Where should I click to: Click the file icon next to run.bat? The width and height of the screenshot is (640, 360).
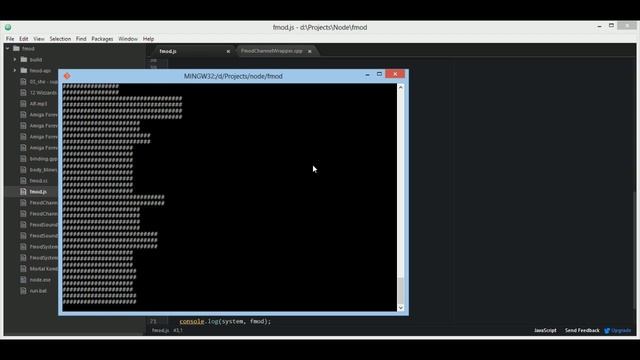tap(23, 291)
